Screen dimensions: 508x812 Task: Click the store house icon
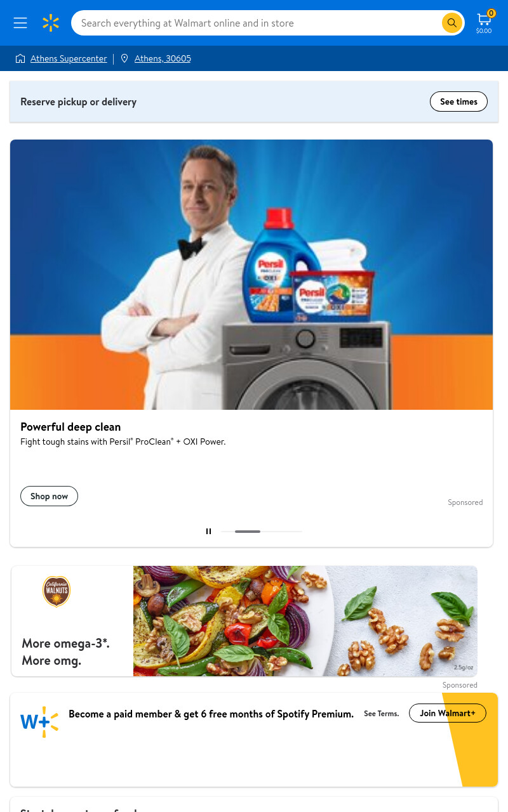[x=20, y=58]
